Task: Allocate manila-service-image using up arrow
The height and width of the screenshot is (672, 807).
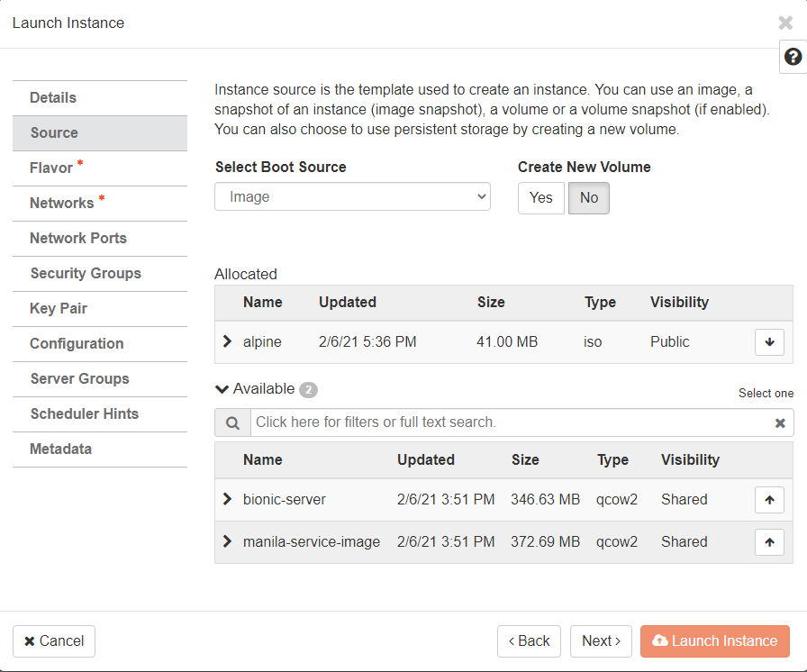Action: coord(769,542)
